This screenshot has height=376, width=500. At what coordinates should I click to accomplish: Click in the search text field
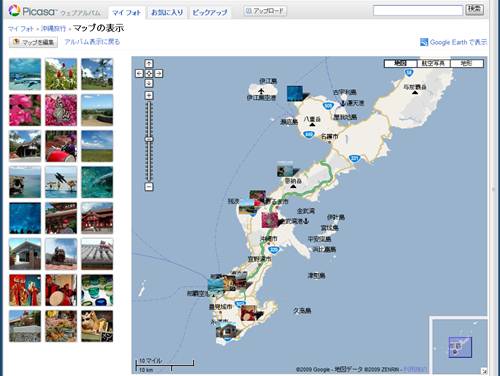click(x=418, y=10)
